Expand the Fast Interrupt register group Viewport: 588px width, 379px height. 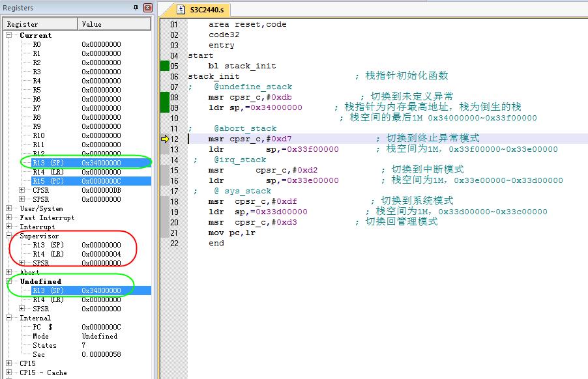(10, 218)
